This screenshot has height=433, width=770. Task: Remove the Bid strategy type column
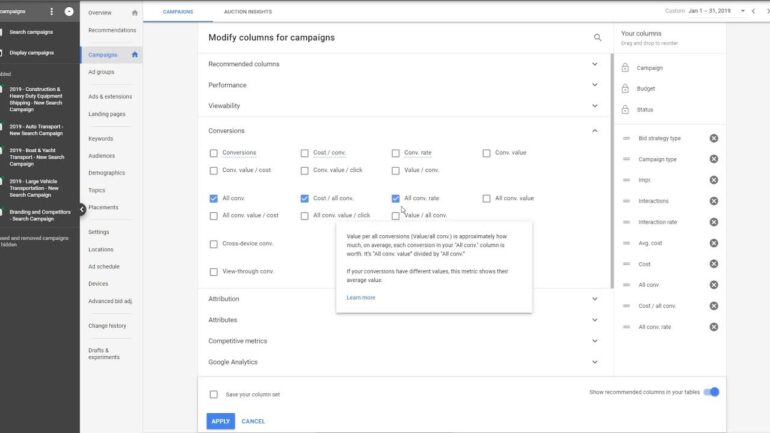click(x=713, y=138)
